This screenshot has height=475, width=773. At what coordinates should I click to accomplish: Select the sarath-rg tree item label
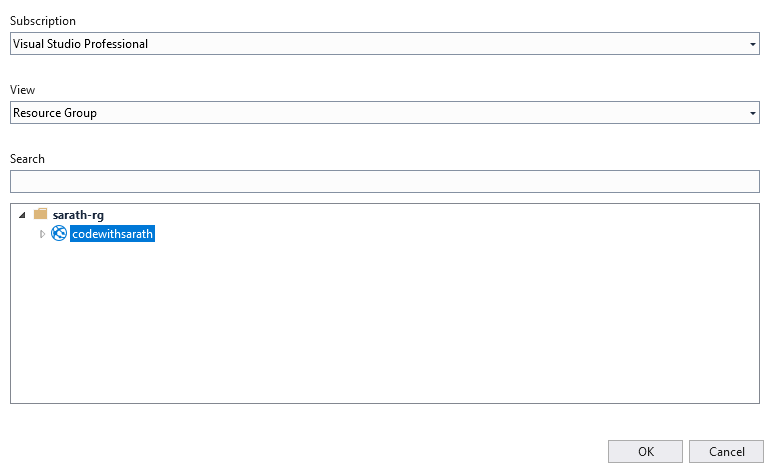pos(78,214)
